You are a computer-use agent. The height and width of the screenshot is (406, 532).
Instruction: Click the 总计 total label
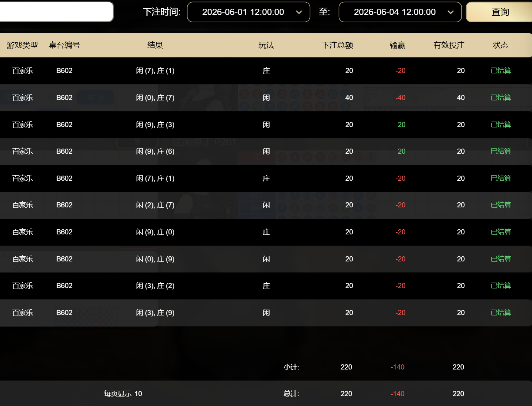tap(291, 394)
